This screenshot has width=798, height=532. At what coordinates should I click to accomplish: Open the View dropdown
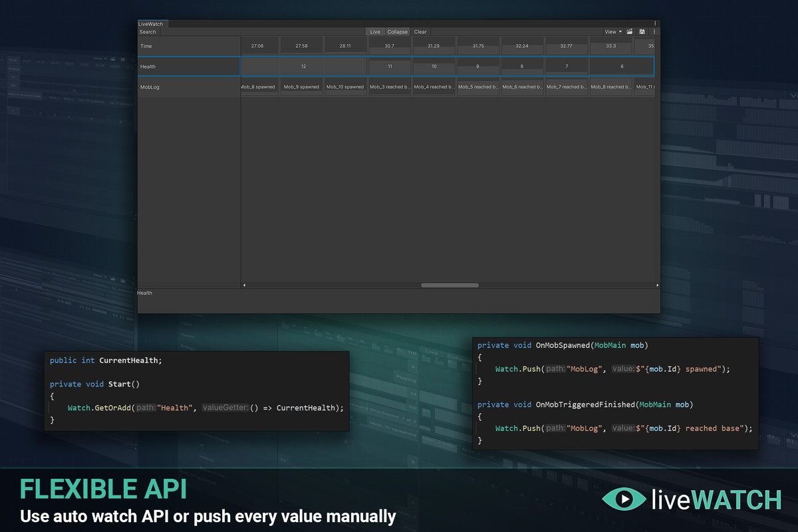(612, 32)
